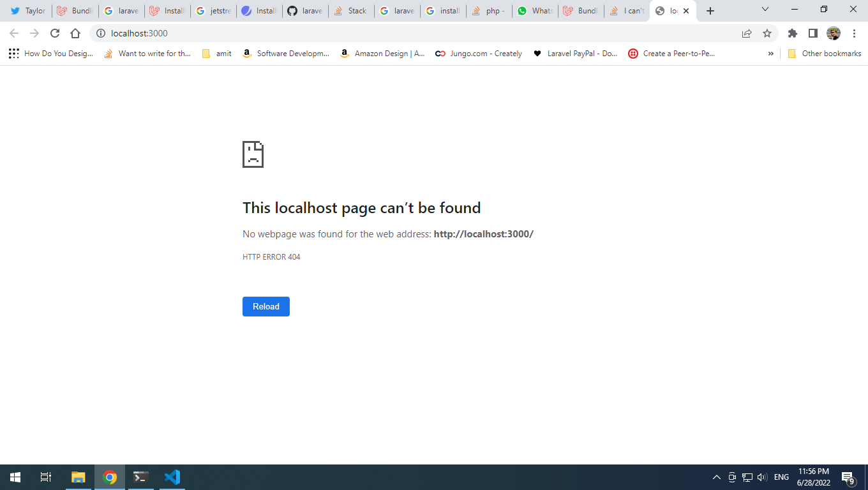Screen dimensions: 868x490
Task: Open the home page via house icon
Action: 75,33
